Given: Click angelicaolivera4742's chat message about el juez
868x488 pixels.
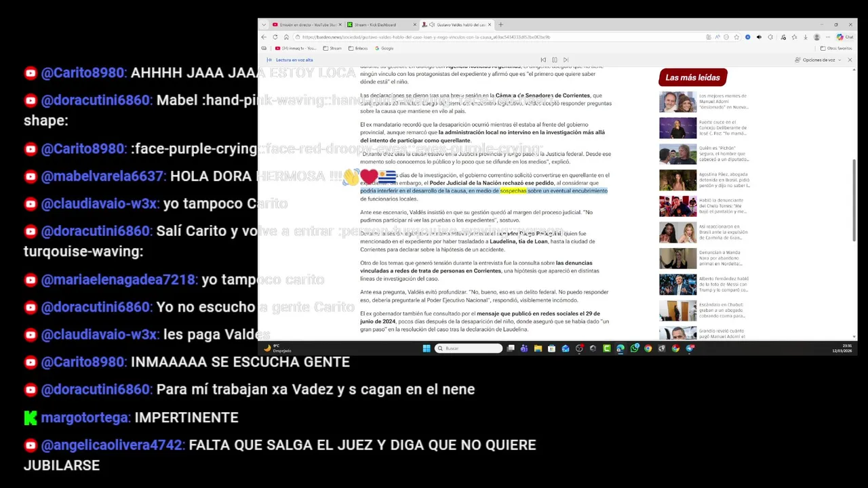Looking at the screenshot, I should pos(279,455).
